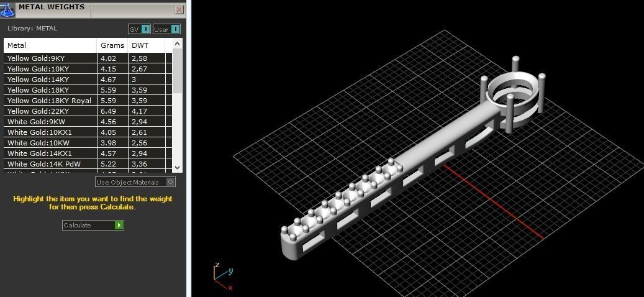
Task: Click the XYZ axis indicator in viewport
Action: (224, 276)
